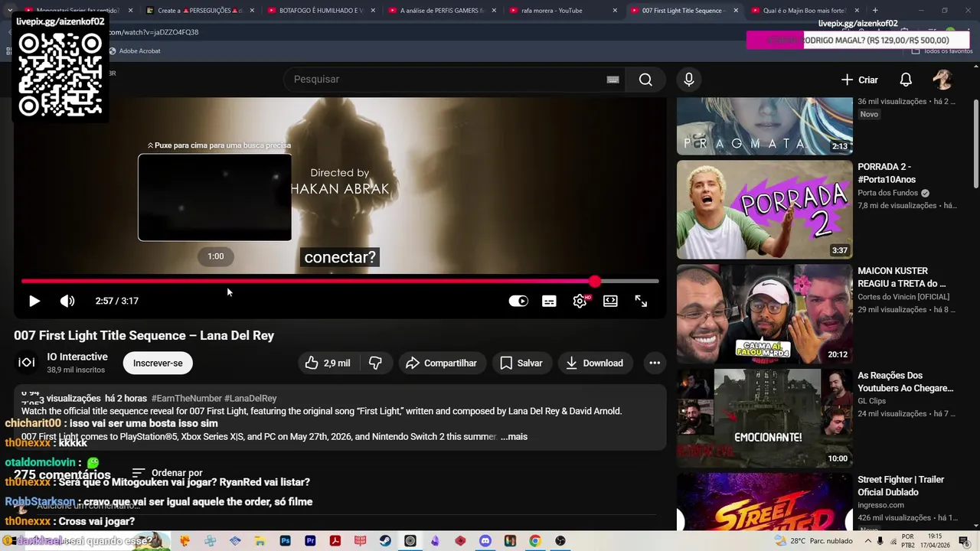Open Google Chrome taskbar icon
This screenshot has height=551, width=980.
tap(534, 541)
